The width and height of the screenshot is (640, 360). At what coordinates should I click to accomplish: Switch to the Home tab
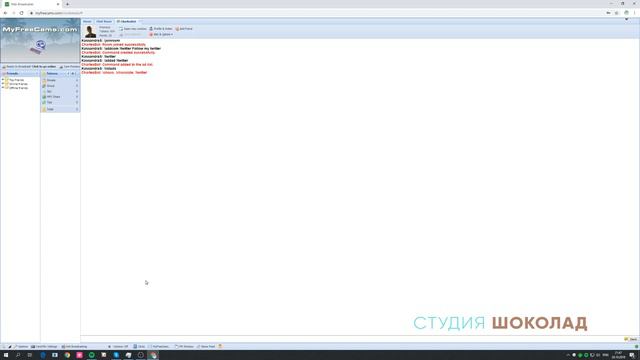pos(87,21)
